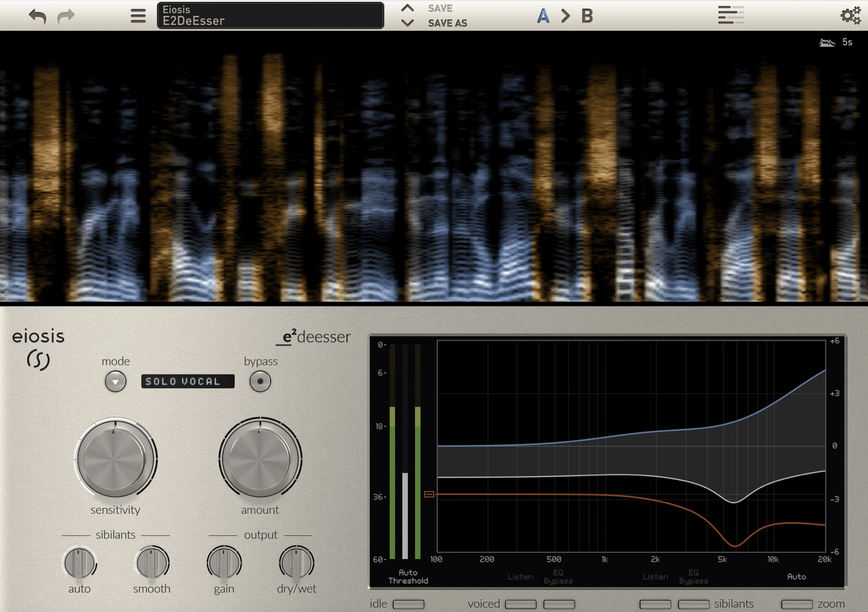Viewport: 868px width, 612px height.
Task: Click the sensitivity knob
Action: [x=116, y=458]
